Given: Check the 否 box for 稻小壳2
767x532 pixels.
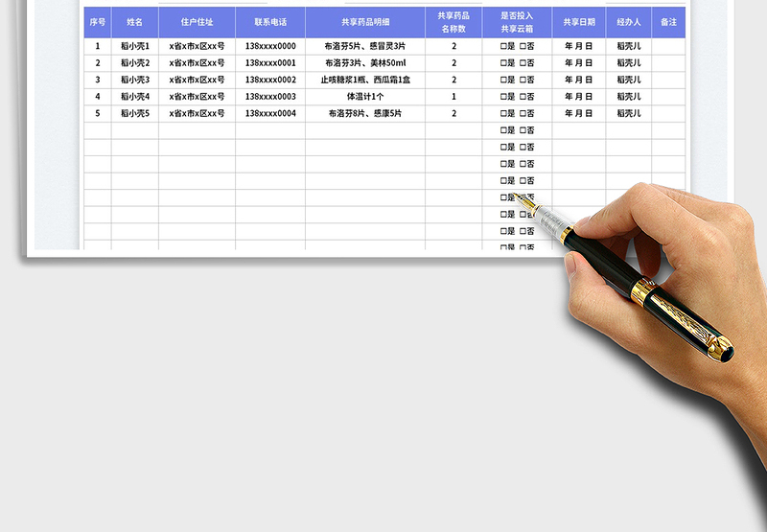Looking at the screenshot, I should coord(523,63).
